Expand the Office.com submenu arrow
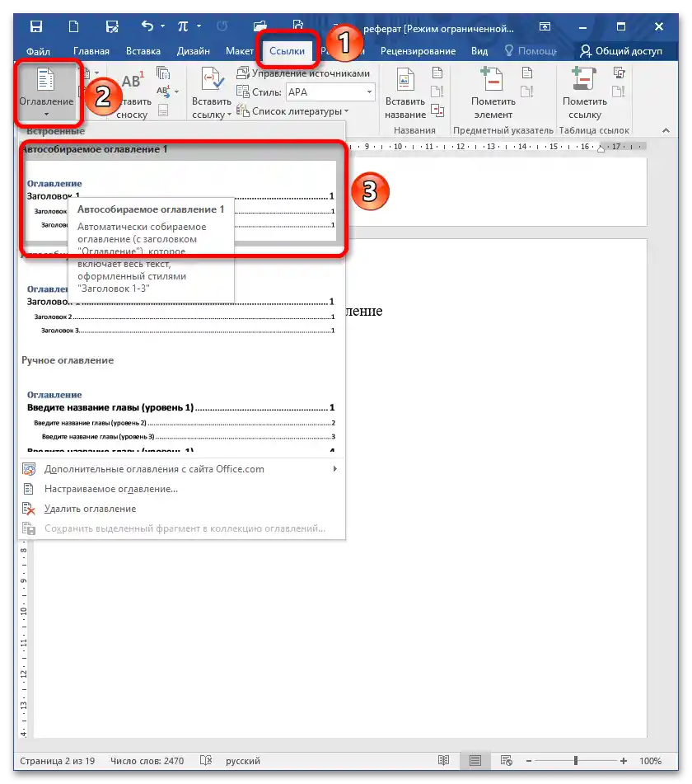Image resolution: width=692 pixels, height=784 pixels. (334, 469)
